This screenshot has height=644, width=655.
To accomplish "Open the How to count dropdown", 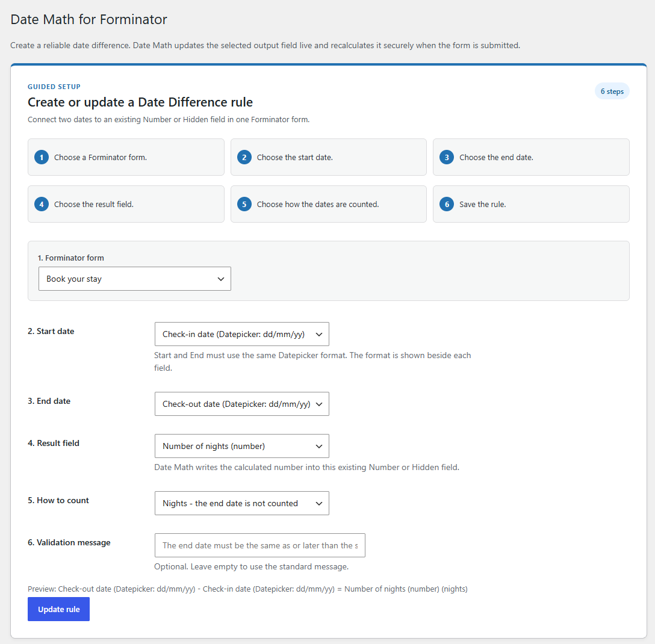I will click(x=242, y=503).
